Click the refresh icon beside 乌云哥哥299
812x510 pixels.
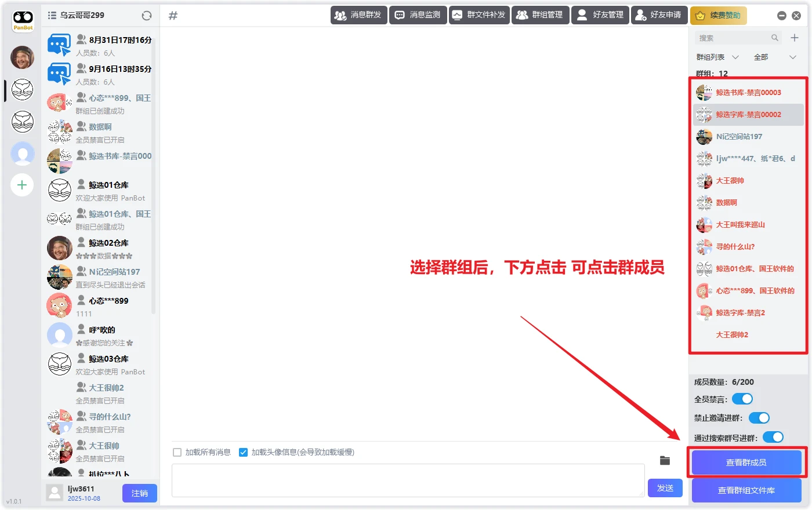click(147, 16)
